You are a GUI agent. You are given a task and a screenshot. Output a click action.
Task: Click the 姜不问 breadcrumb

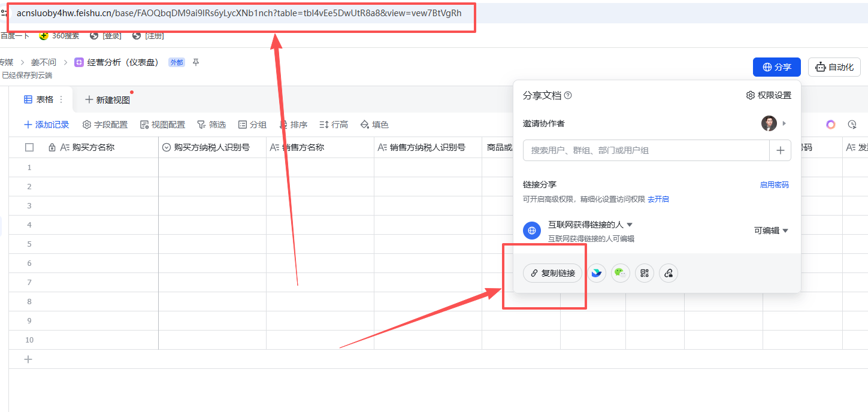tap(43, 62)
